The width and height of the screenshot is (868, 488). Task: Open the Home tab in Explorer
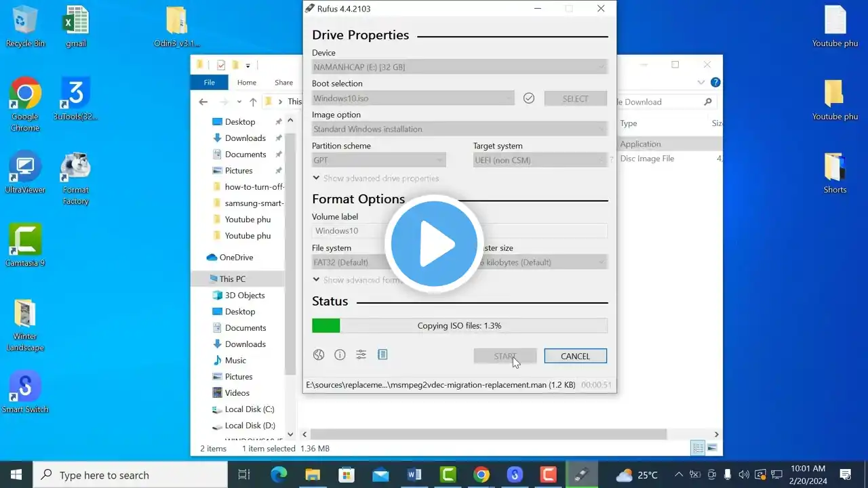pyautogui.click(x=247, y=83)
